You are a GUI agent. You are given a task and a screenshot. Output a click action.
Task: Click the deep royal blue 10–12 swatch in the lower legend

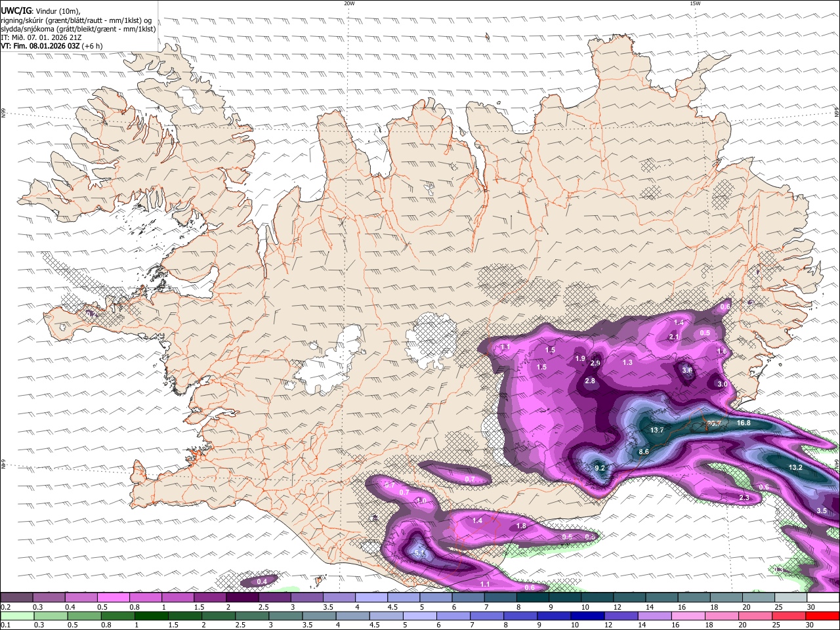(x=586, y=616)
